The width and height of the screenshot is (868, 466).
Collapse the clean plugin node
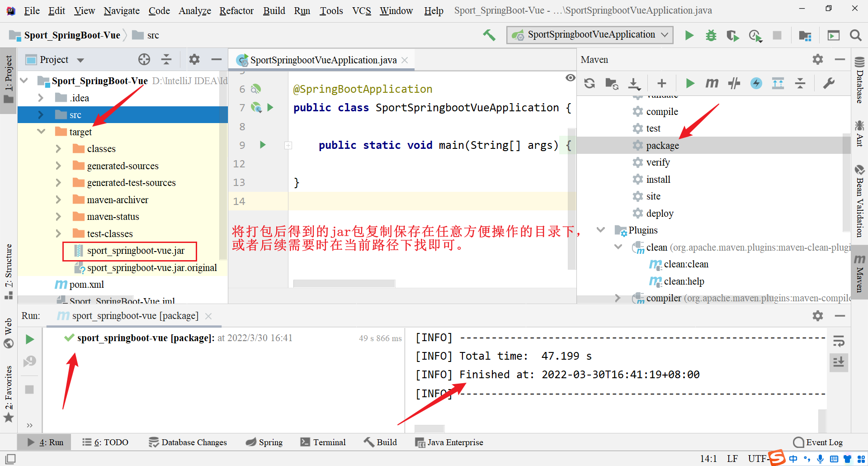click(618, 247)
